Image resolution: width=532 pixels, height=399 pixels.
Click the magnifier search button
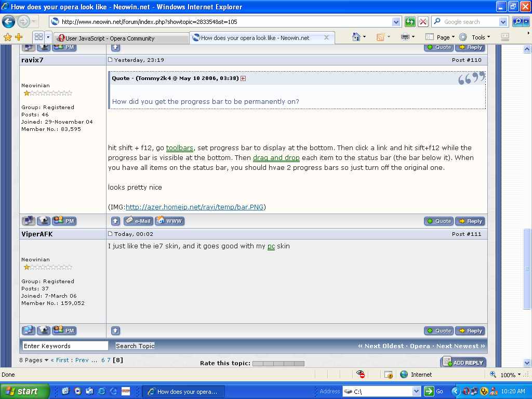[517, 22]
